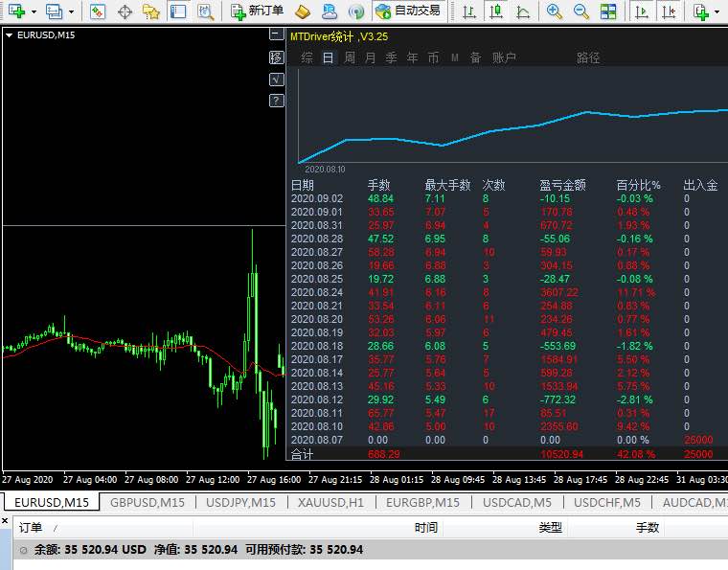Click the indicators add icon

tap(700, 11)
